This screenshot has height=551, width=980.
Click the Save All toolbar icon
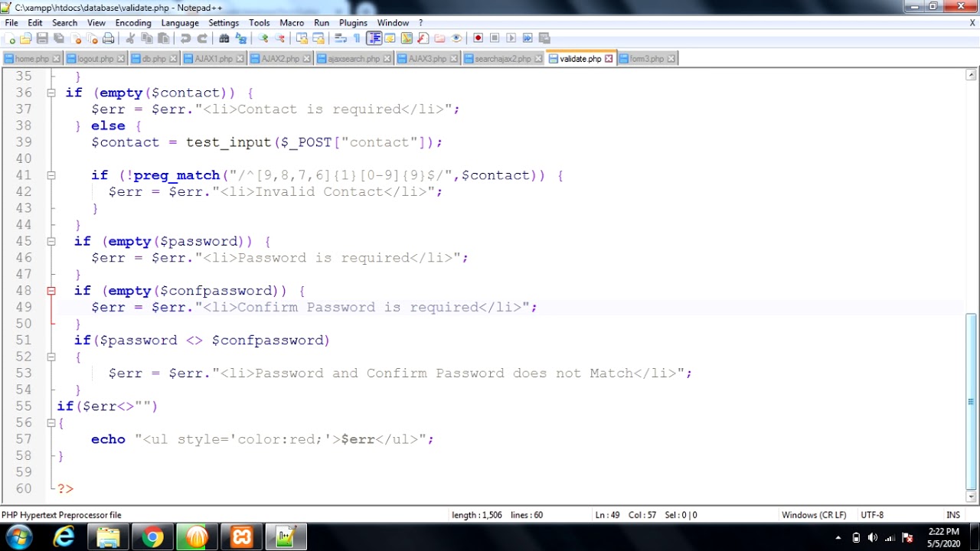(58, 38)
